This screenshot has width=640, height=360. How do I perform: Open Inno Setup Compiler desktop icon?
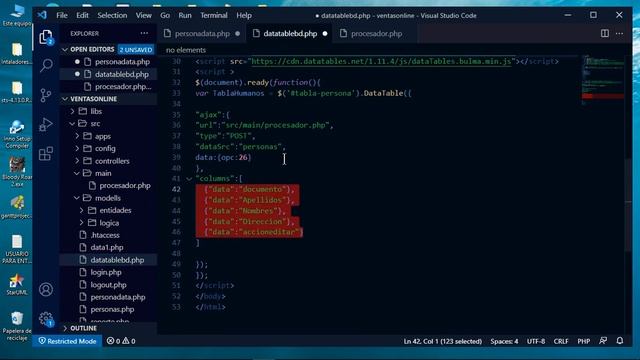17,134
